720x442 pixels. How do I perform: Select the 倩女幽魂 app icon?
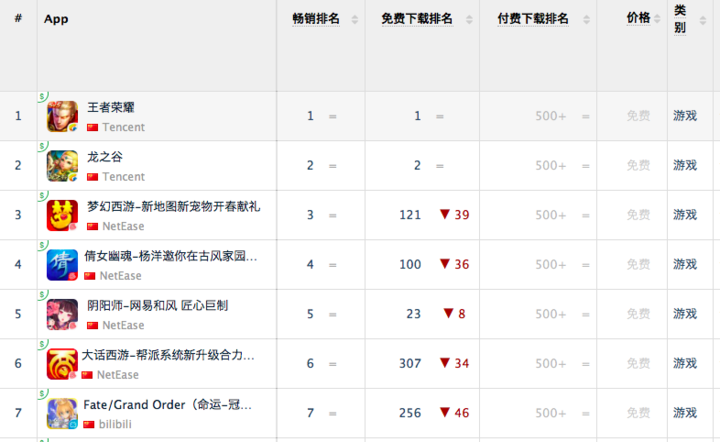point(62,265)
